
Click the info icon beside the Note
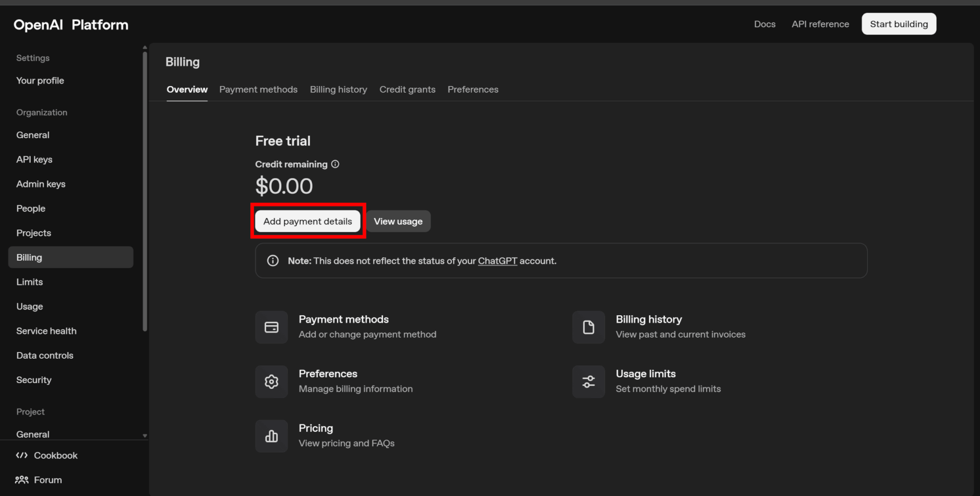coord(273,261)
